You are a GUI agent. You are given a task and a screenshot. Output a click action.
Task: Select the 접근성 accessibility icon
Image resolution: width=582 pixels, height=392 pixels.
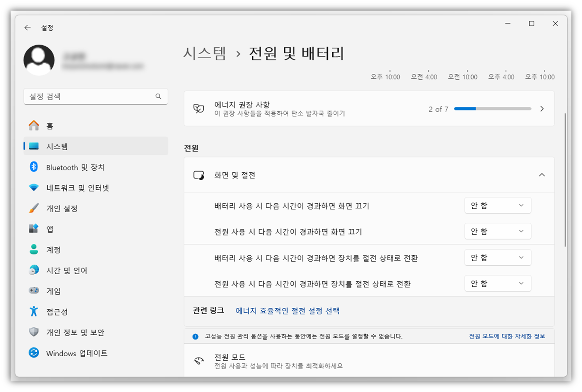click(x=33, y=311)
